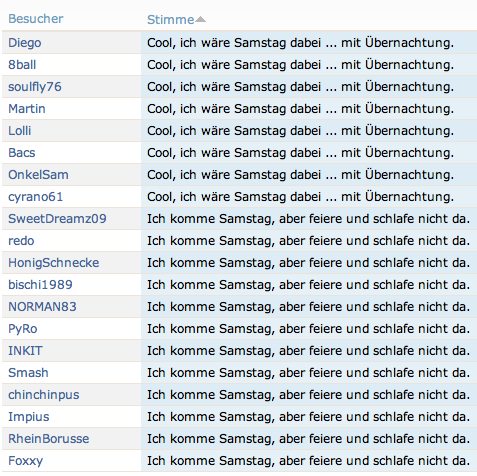Open Martin's profile

click(27, 109)
